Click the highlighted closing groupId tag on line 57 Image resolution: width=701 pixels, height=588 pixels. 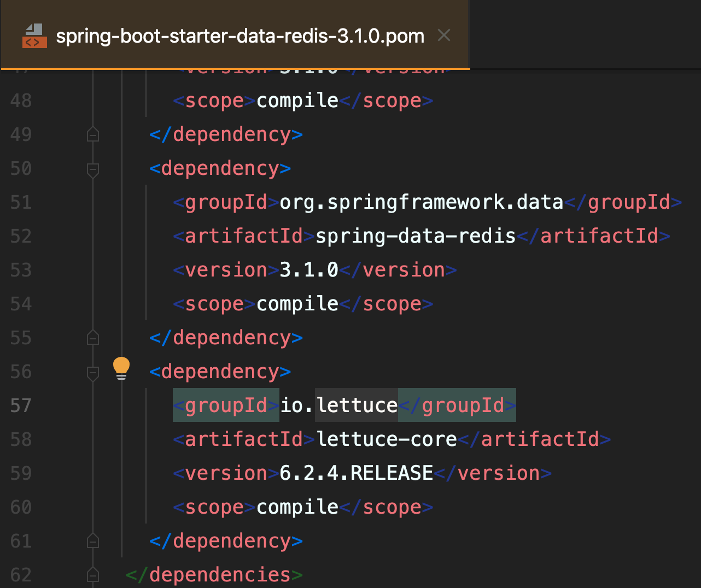457,405
